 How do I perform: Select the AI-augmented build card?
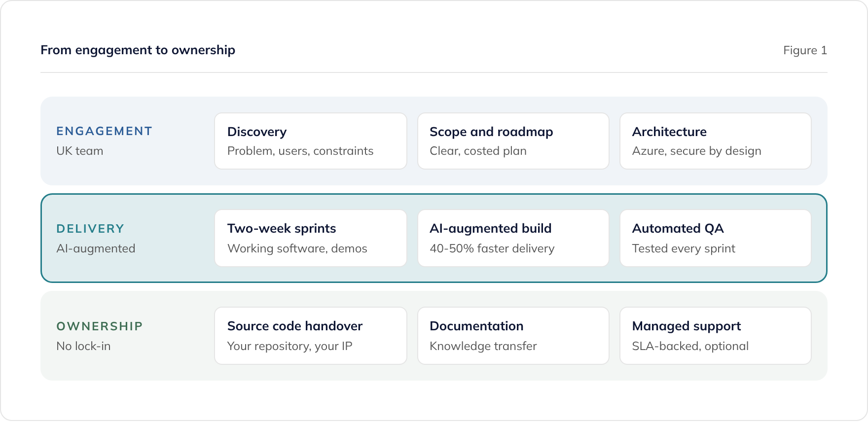click(513, 238)
